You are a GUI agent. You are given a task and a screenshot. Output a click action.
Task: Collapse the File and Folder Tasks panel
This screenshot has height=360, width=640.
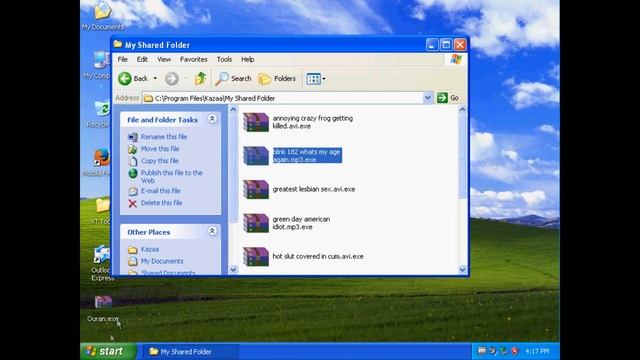point(212,119)
